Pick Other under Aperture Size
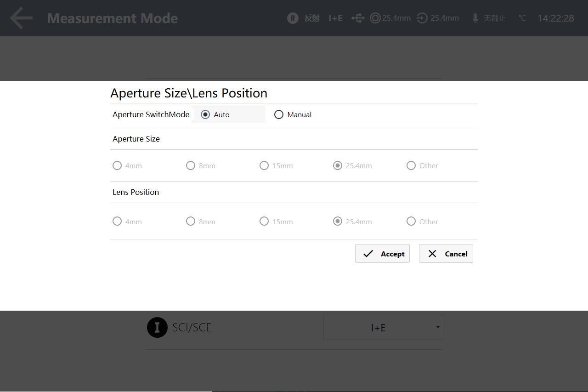The width and height of the screenshot is (588, 392). tap(411, 166)
